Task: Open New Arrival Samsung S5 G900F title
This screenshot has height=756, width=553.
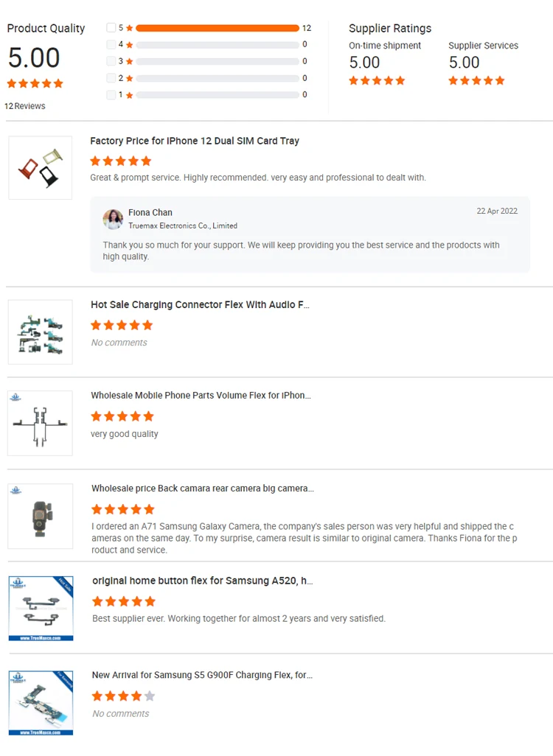Action: pyautogui.click(x=202, y=674)
